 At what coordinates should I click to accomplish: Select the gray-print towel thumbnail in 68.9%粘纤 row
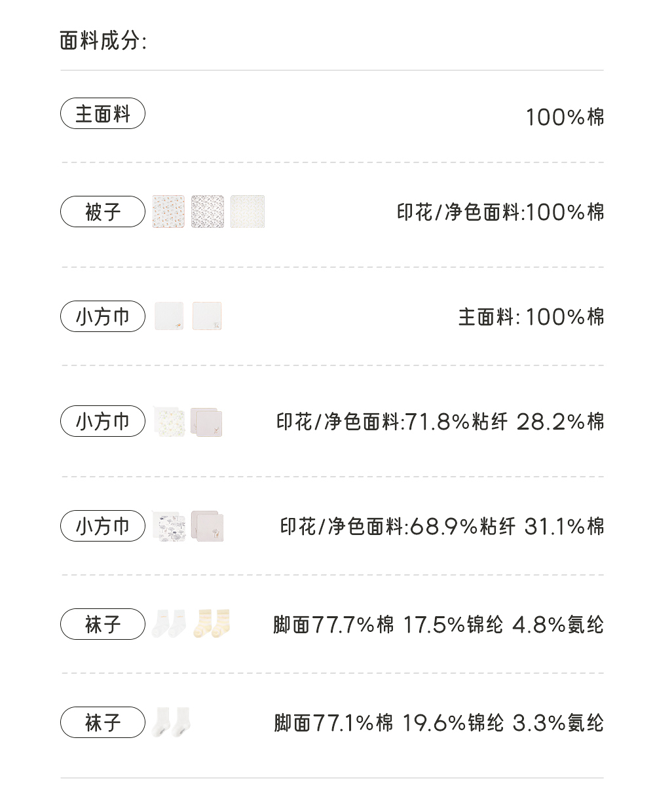click(169, 526)
